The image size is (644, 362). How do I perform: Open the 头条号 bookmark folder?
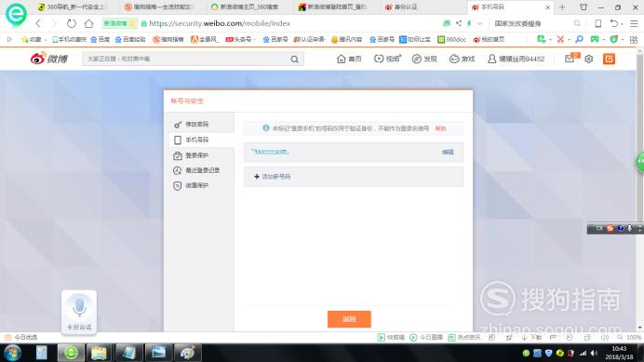(240, 39)
